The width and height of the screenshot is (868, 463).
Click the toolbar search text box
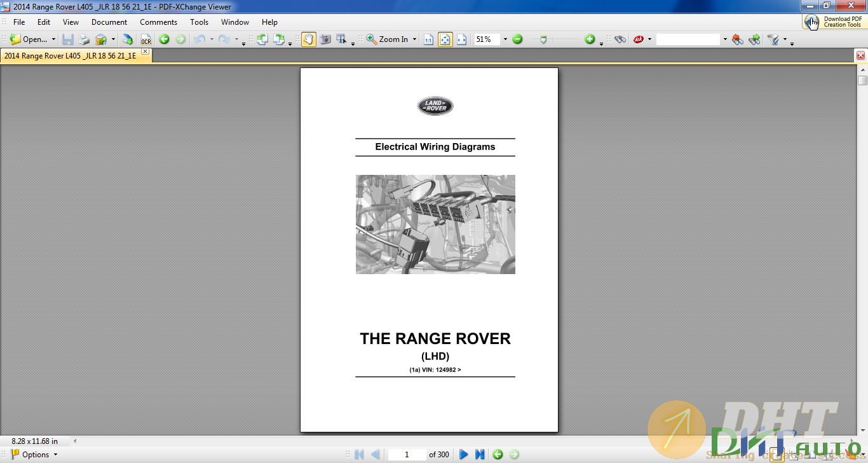[x=688, y=39]
